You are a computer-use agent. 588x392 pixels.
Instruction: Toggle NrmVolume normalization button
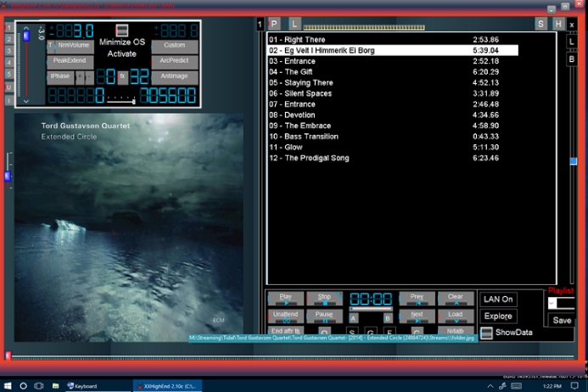(x=74, y=46)
